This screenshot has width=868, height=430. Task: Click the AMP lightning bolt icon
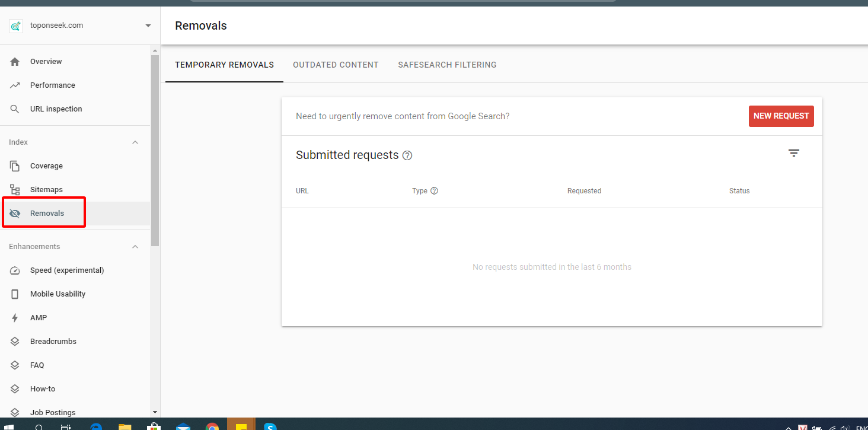tap(15, 318)
